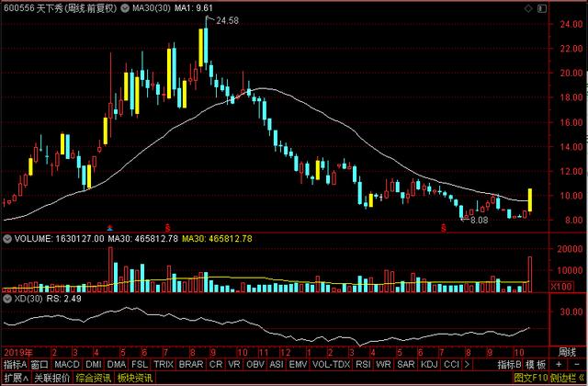The image size is (588, 386).
Task: Open the 板块资讯 sector news tab
Action: (x=135, y=378)
